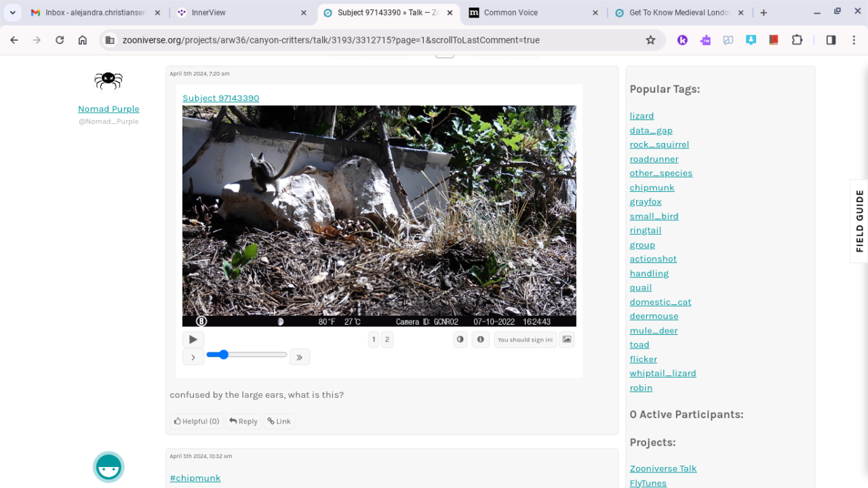Screen dimensions: 868x488
Task: Select the small_bird tag
Action: (x=654, y=216)
